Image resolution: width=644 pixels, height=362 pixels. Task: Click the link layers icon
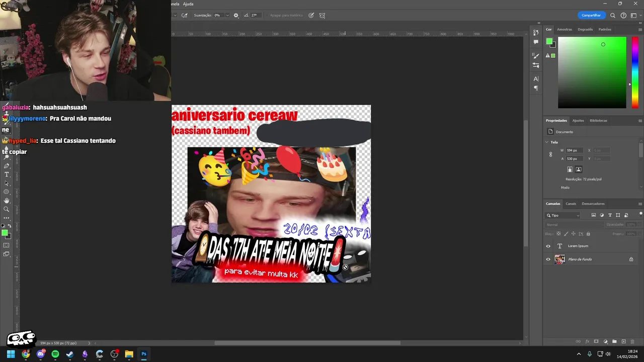tap(578, 341)
